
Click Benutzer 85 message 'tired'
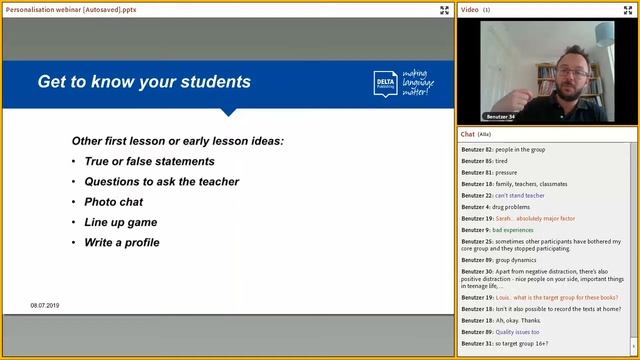click(484, 161)
